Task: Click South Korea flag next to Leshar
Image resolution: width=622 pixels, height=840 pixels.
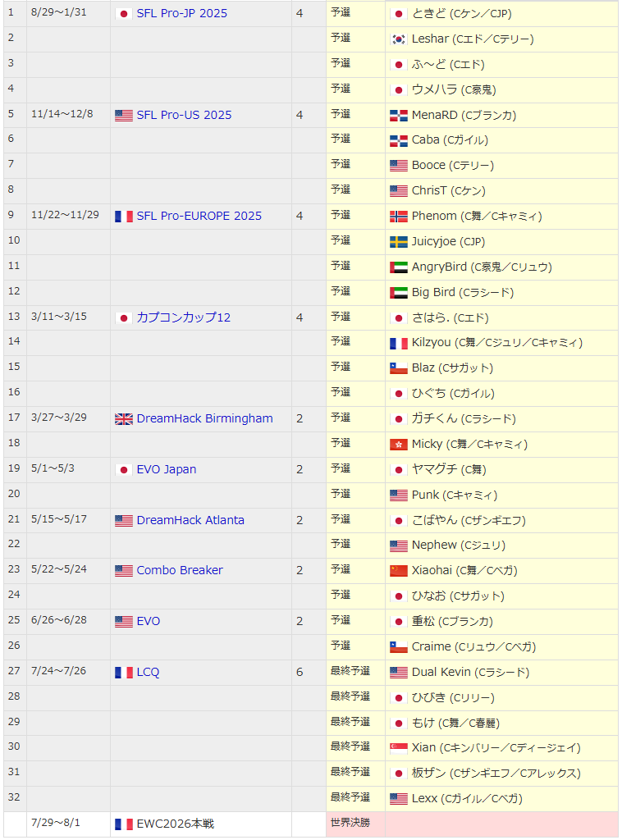Action: click(399, 39)
